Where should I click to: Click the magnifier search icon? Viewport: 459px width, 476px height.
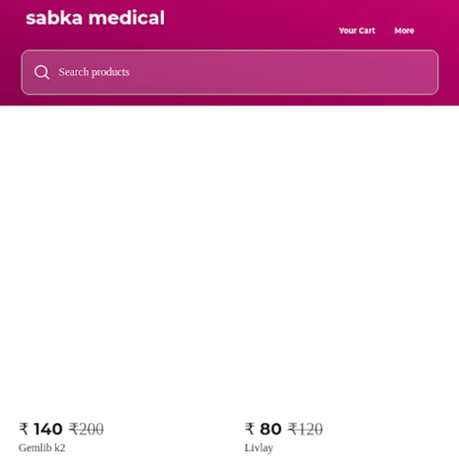[x=42, y=72]
